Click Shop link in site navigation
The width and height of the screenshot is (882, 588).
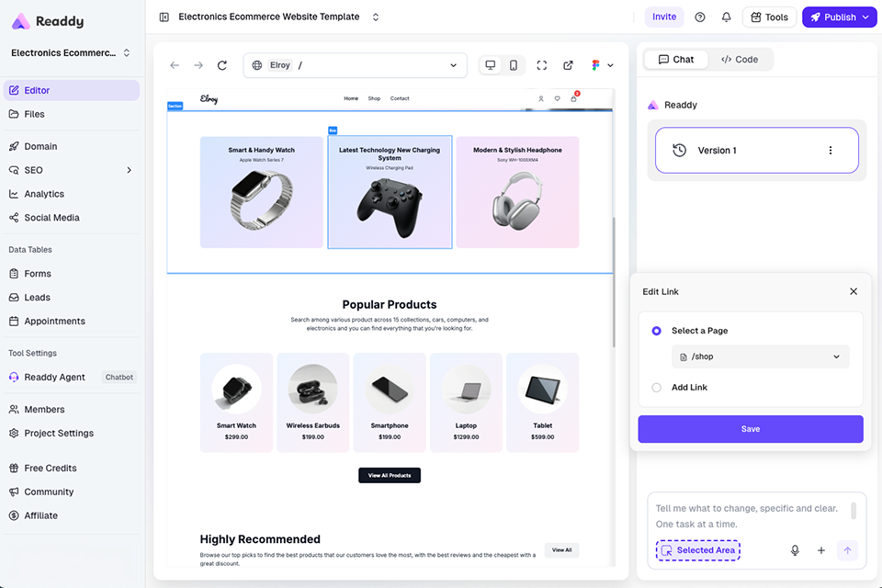pos(374,98)
